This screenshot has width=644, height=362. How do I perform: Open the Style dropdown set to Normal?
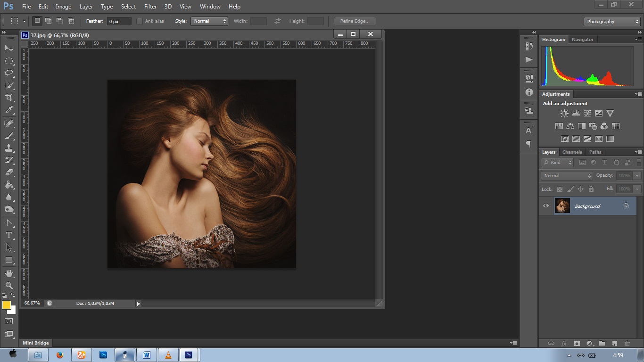pos(209,21)
